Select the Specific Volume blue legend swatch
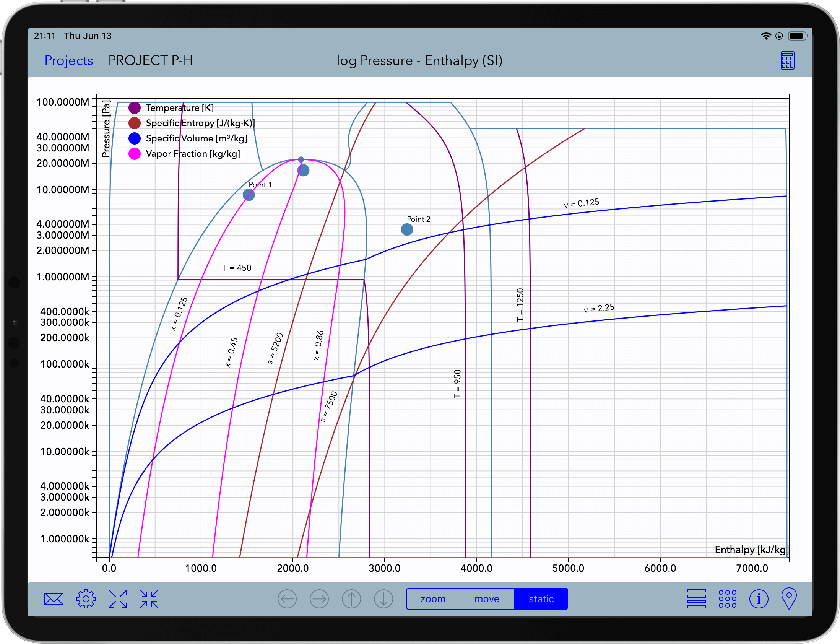Viewport: 840px width, 644px height. point(135,138)
